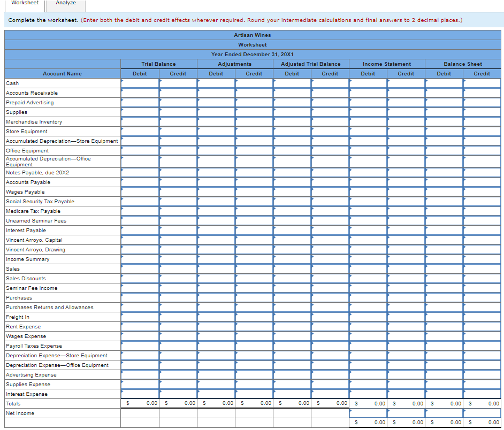Select the Prepaid Advertising Adjustments Credit cell

254,102
